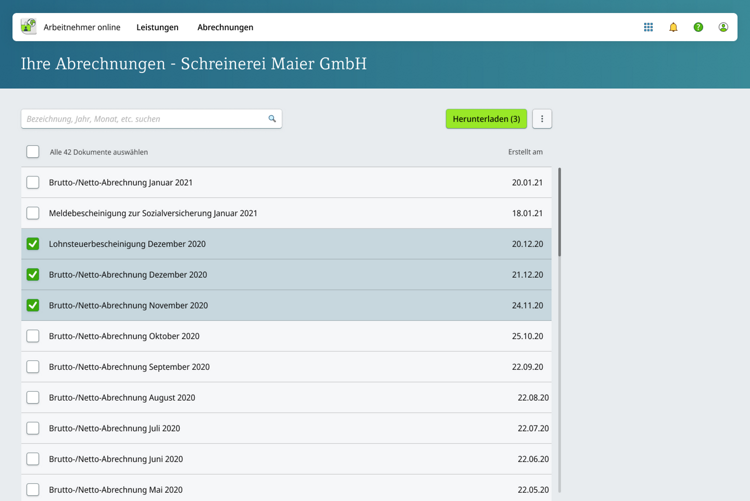Focus the document search field
Screen dimensions: 750x501
[x=151, y=119]
